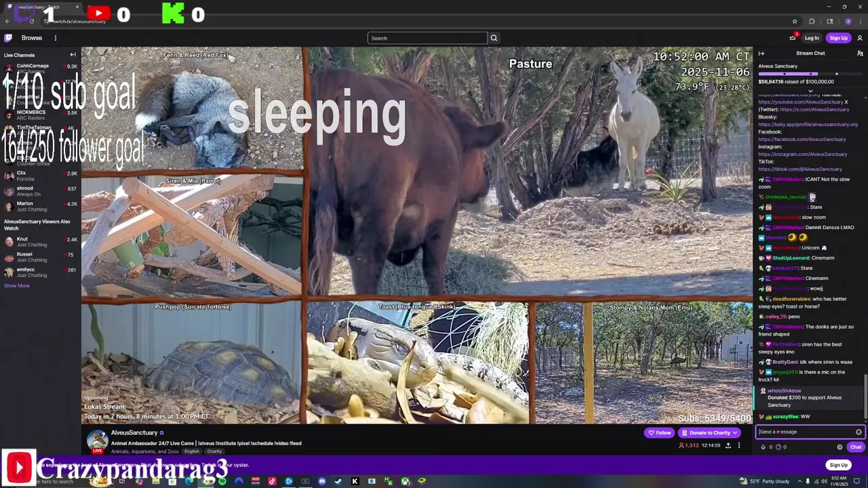Open TimTheTatman channel in sidebar
The height and width of the screenshot is (488, 868).
[40, 129]
